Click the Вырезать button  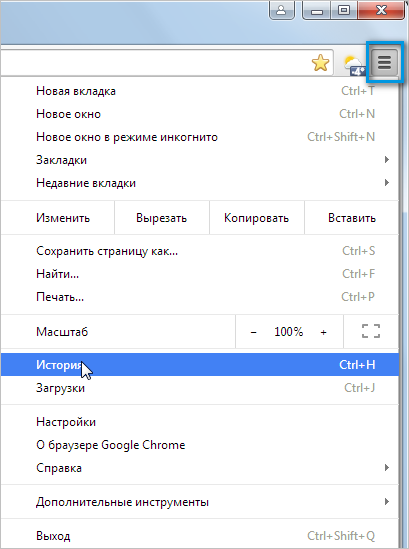161,218
